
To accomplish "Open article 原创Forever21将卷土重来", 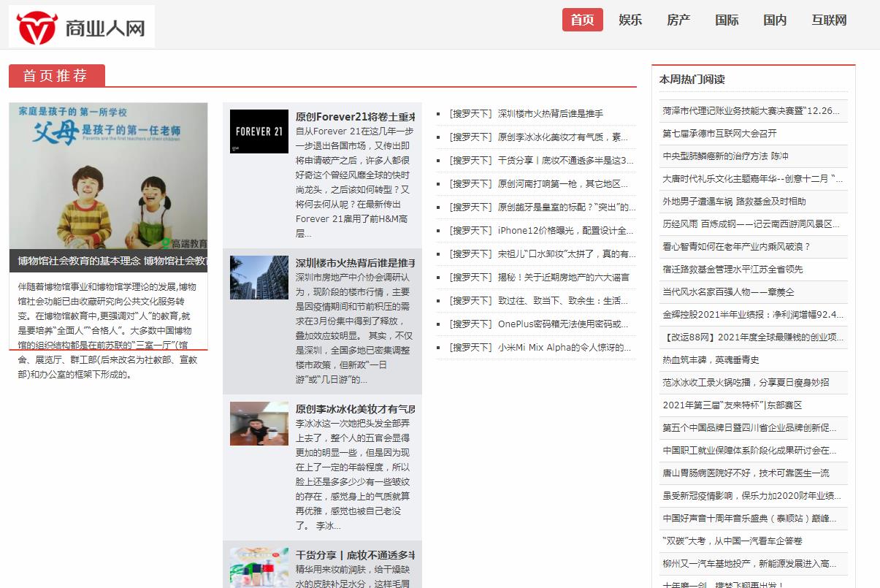I will coord(355,117).
